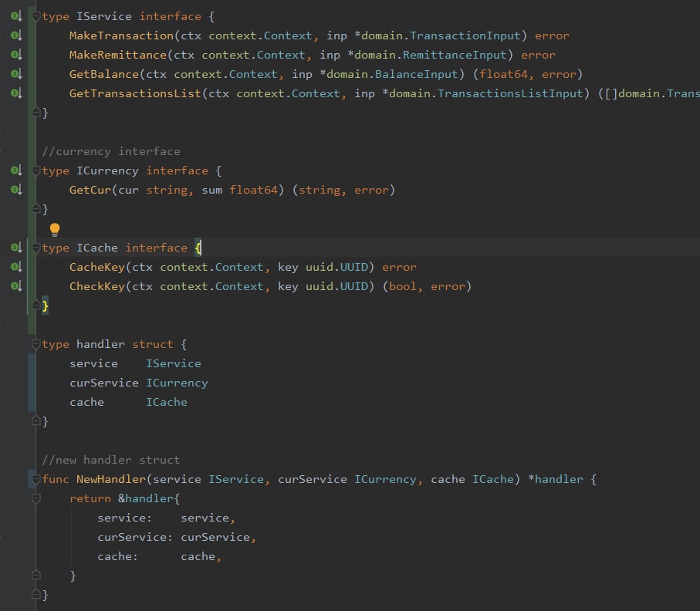This screenshot has height=611, width=700.
Task: Click the yellow lightbulb quick-fix icon
Action: click(x=55, y=229)
